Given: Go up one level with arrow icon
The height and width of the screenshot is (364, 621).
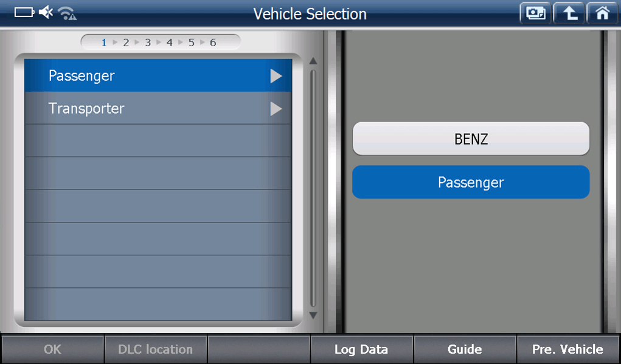Looking at the screenshot, I should point(569,13).
